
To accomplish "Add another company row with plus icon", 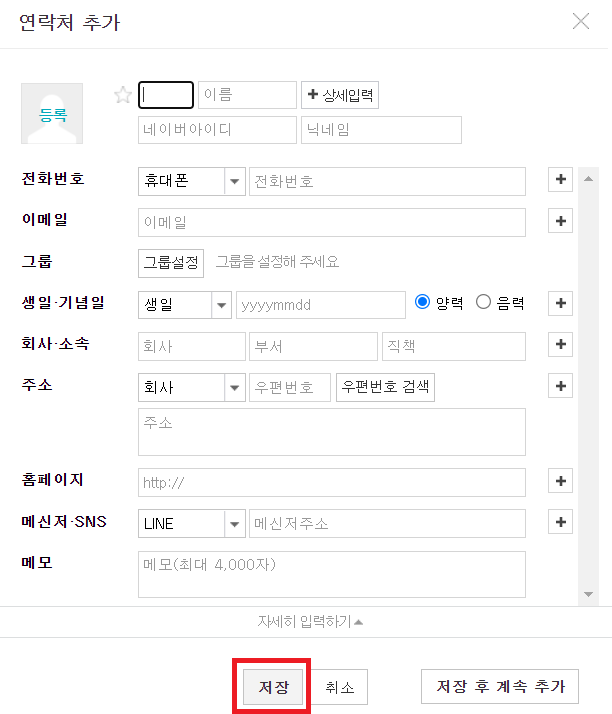I will coord(561,344).
